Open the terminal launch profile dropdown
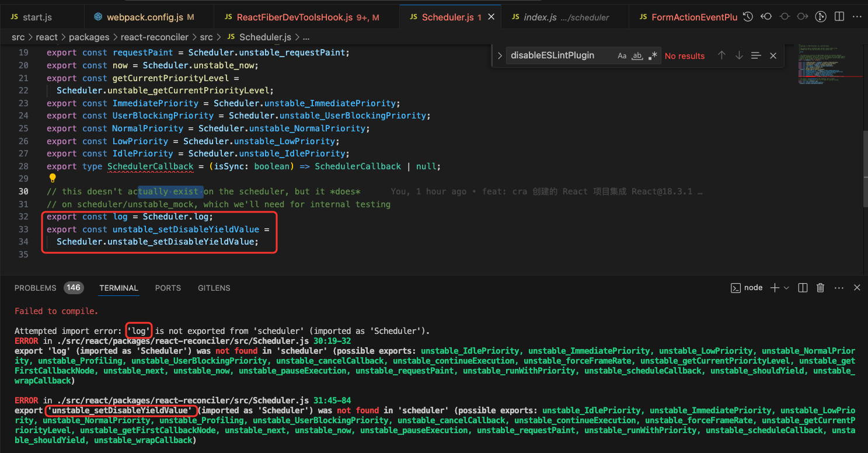Screen dimensions: 868x453 tap(786, 288)
